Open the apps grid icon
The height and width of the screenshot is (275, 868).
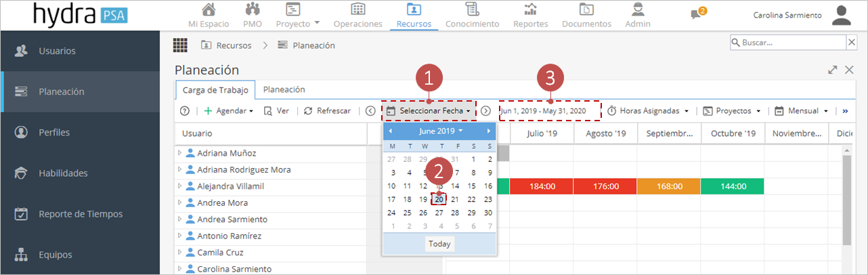pyautogui.click(x=180, y=45)
